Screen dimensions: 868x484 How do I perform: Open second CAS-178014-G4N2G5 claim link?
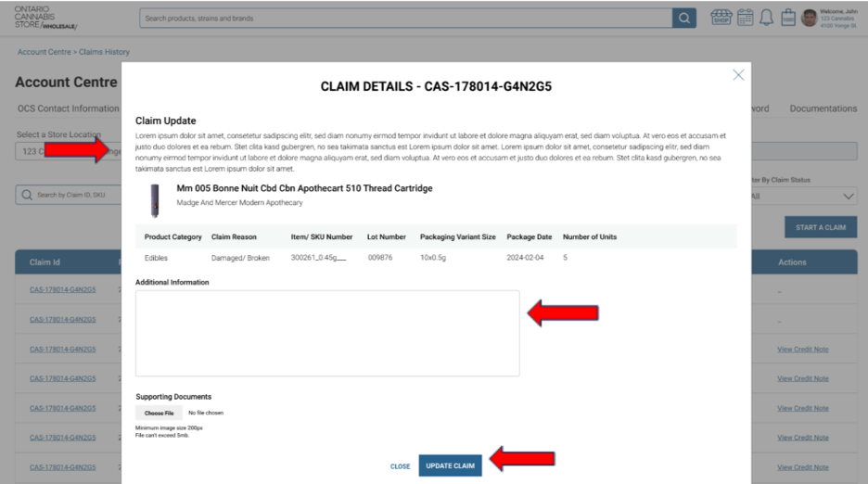coord(62,320)
